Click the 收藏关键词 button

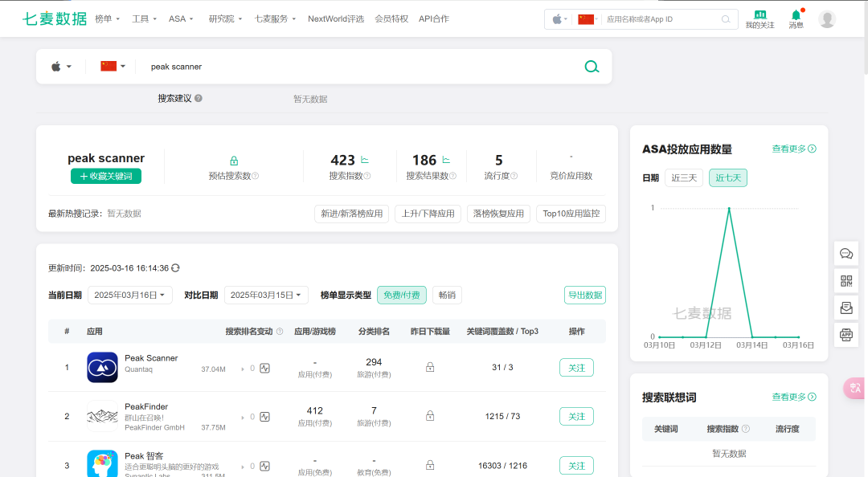[106, 176]
